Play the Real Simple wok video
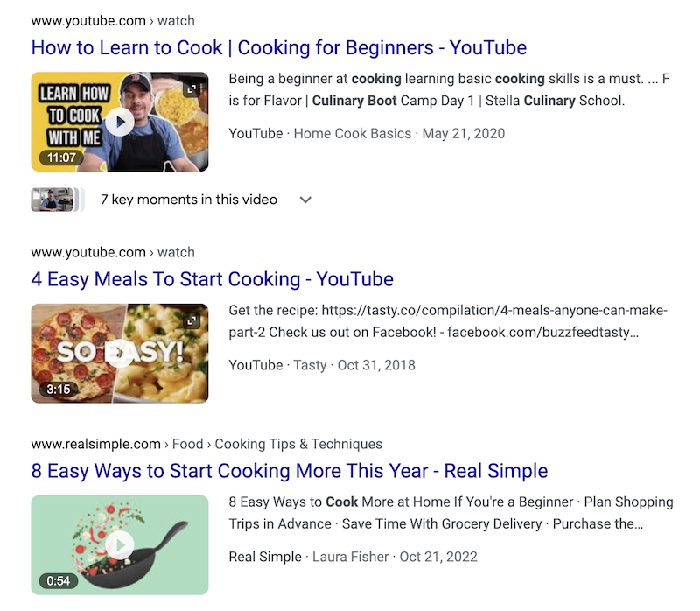This screenshot has height=611, width=700. pyautogui.click(x=119, y=544)
